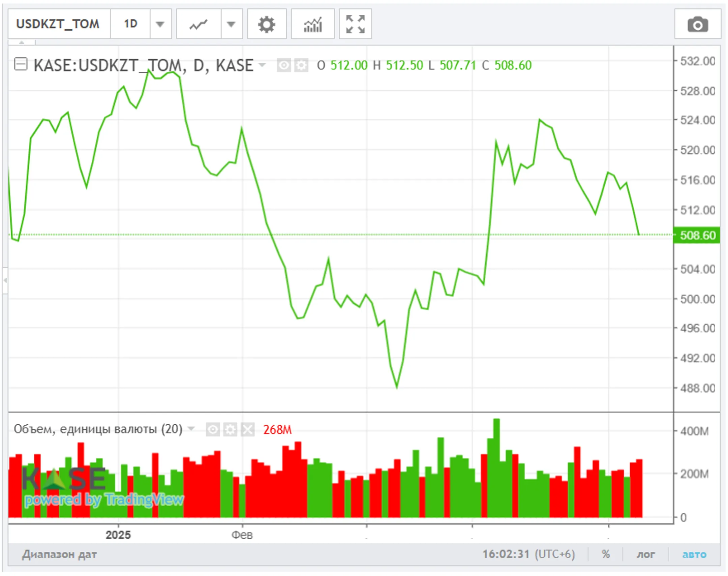Hide the KASE:USDKZT_TOM series with eye icon
This screenshot has height=576, width=728.
[x=283, y=65]
